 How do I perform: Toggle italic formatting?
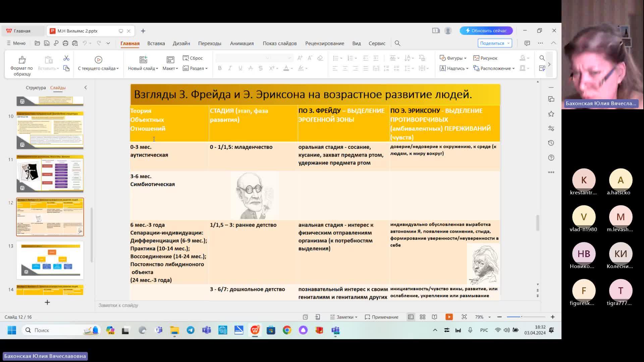pos(230,68)
